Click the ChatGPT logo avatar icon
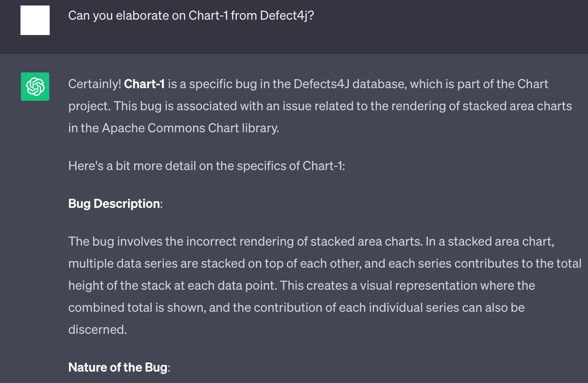 tap(35, 87)
